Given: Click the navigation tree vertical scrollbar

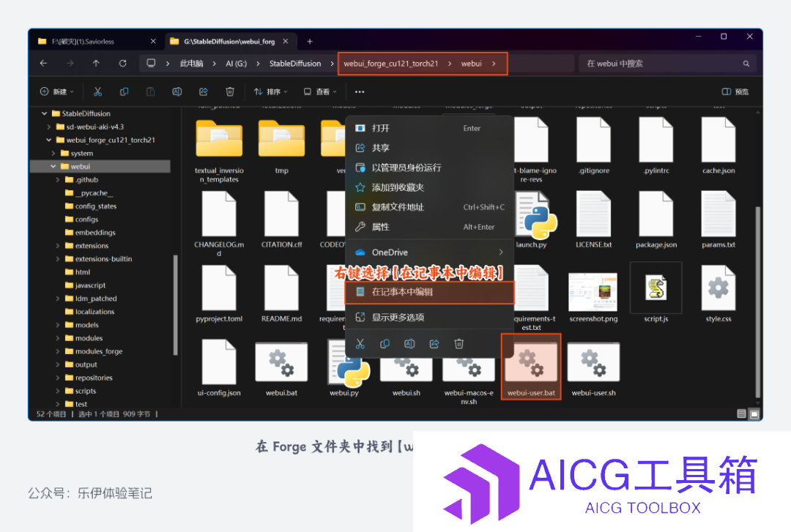Looking at the screenshot, I should [175, 305].
